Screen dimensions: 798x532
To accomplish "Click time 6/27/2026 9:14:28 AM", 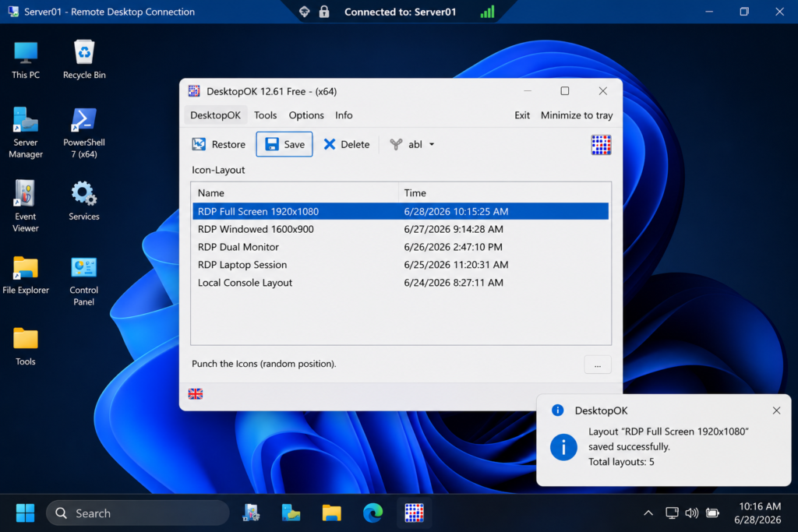I will 454,229.
